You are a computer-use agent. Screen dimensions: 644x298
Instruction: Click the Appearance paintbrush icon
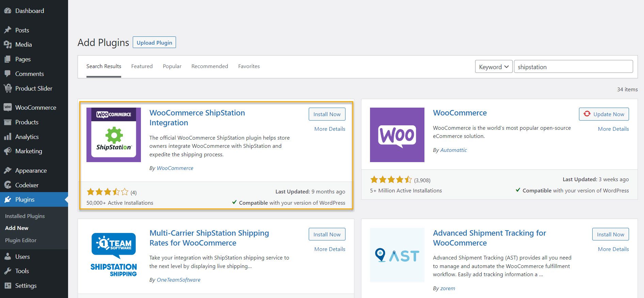[x=7, y=171]
